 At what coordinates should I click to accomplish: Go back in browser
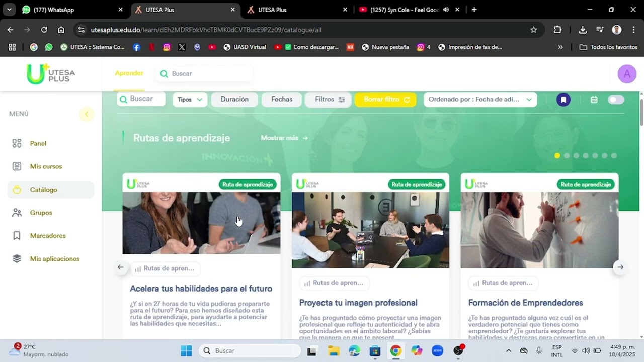point(11,30)
